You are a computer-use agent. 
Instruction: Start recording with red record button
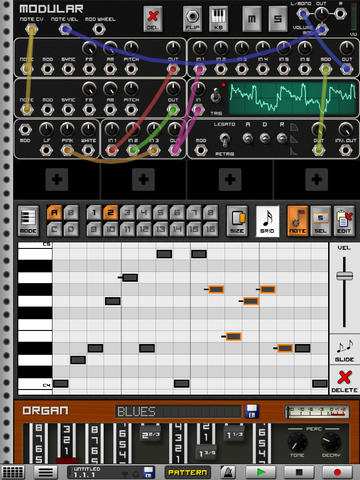tap(337, 472)
